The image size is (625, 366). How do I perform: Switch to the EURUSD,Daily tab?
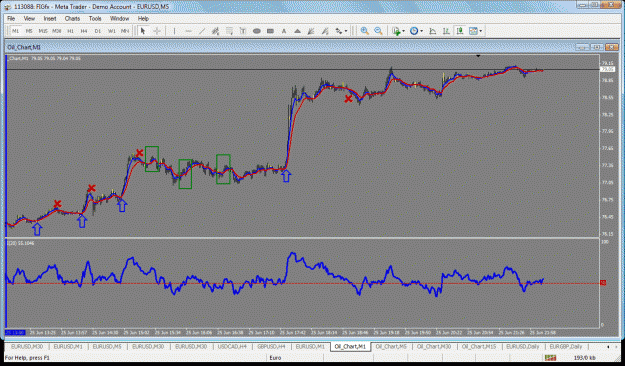(x=523, y=346)
